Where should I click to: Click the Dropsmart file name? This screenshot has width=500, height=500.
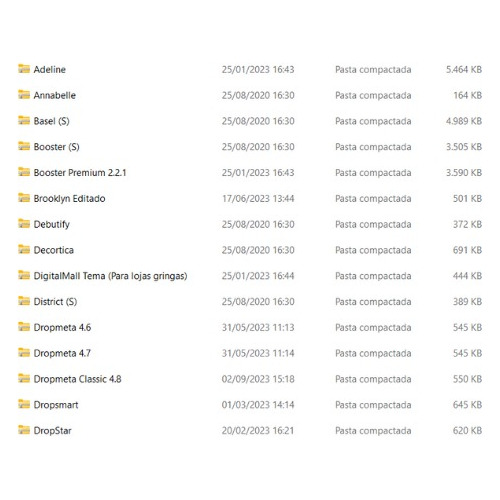[56, 405]
